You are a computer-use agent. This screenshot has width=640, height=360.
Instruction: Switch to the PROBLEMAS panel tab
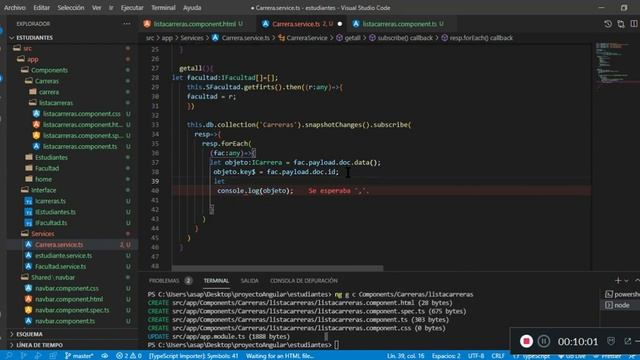point(164,280)
